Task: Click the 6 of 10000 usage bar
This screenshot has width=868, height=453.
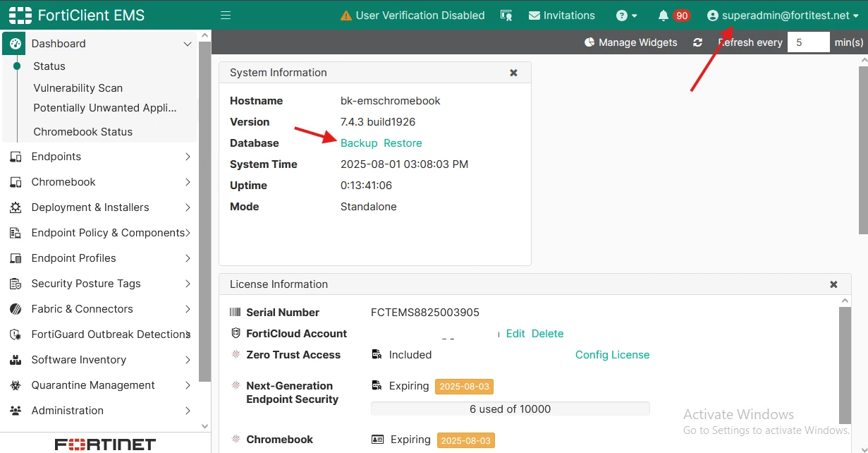Action: [x=510, y=409]
